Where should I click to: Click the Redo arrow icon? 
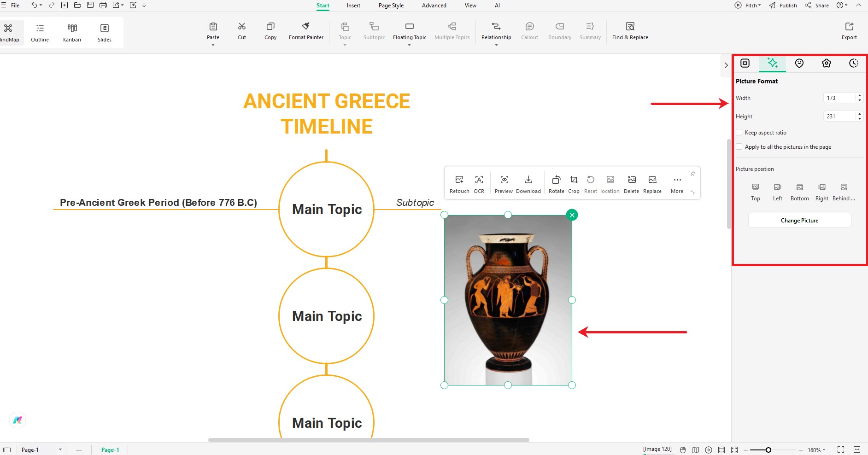coord(52,5)
